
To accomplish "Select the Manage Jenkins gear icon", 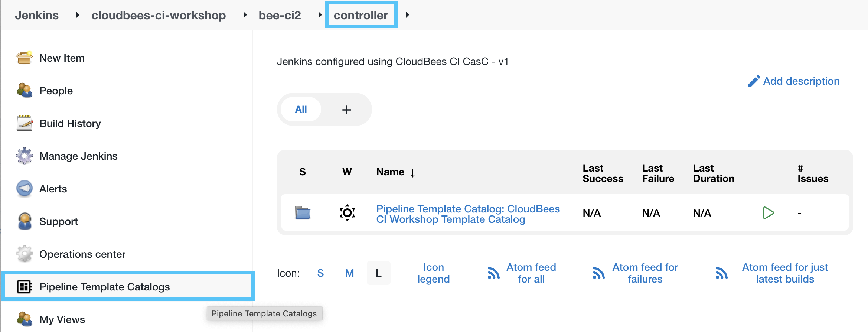I will click(24, 156).
